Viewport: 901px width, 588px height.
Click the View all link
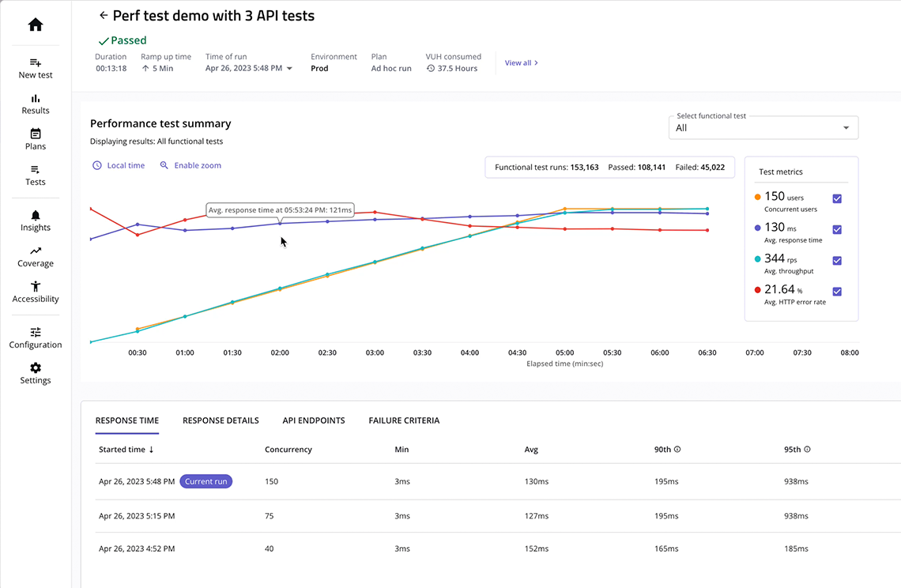[519, 62]
